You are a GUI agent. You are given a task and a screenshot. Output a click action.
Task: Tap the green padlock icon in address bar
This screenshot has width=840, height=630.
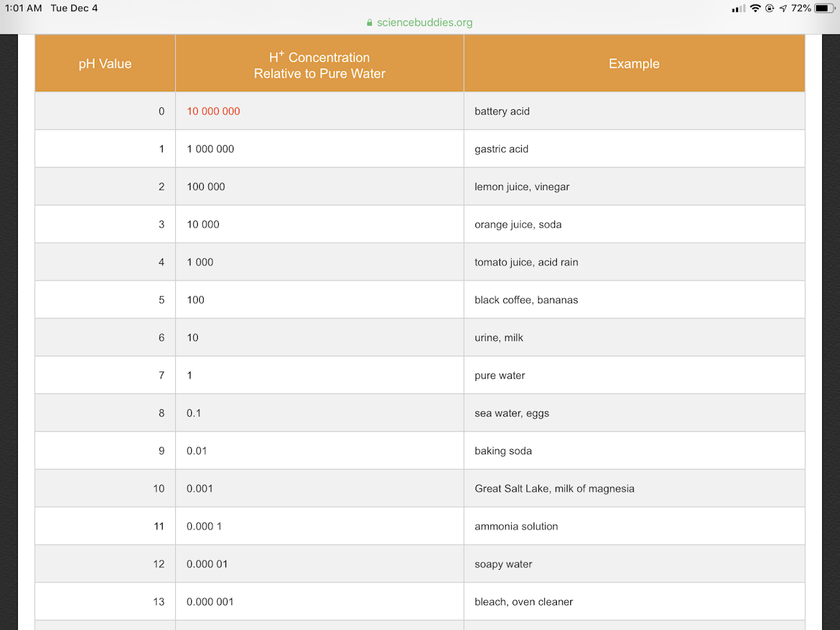click(370, 22)
